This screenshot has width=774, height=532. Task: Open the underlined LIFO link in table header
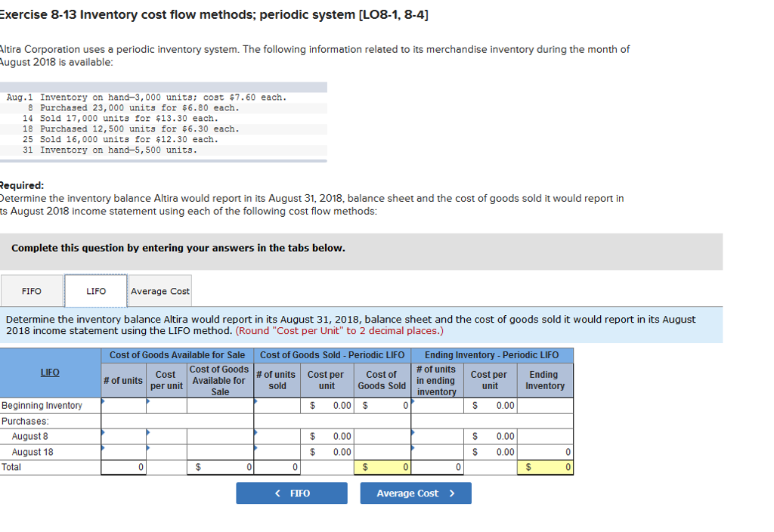click(50, 372)
